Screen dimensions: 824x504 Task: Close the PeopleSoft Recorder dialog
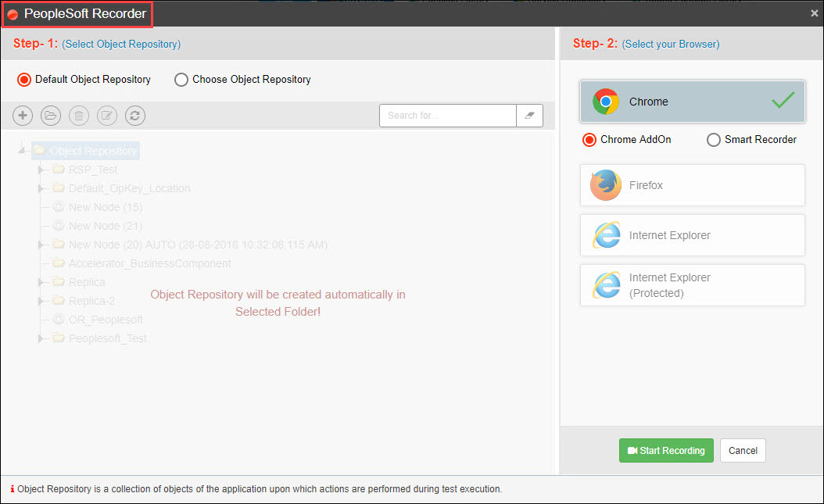[x=814, y=13]
